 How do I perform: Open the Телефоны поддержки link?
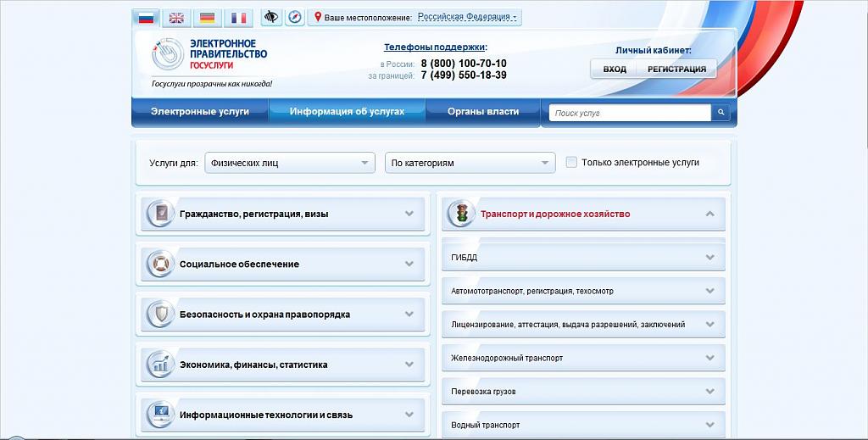pyautogui.click(x=435, y=47)
